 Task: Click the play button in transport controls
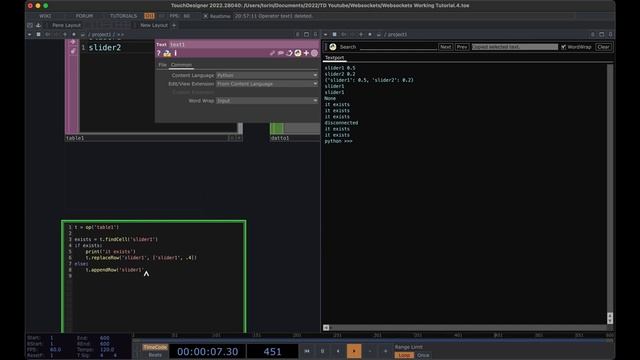coord(354,351)
